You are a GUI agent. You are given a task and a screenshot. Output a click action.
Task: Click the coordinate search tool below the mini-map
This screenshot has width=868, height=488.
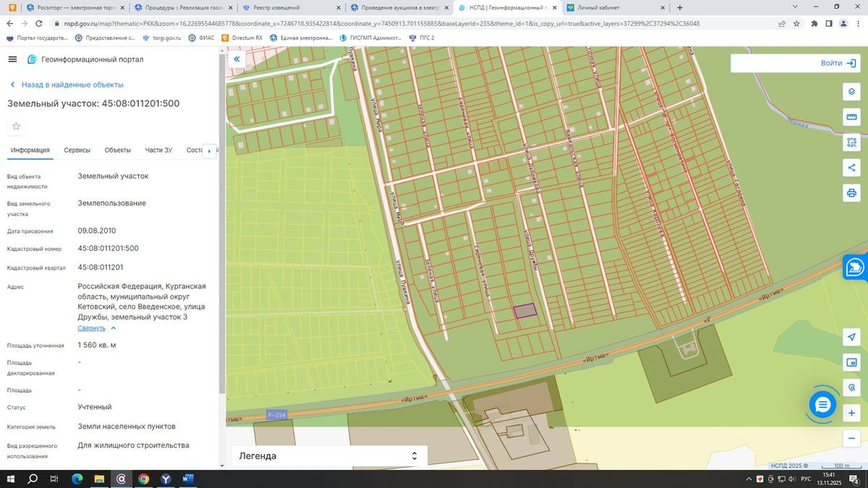(851, 388)
